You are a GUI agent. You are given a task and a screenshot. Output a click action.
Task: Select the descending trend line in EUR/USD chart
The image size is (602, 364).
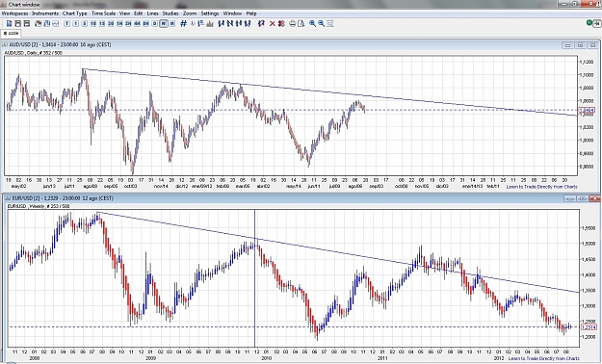(338, 252)
